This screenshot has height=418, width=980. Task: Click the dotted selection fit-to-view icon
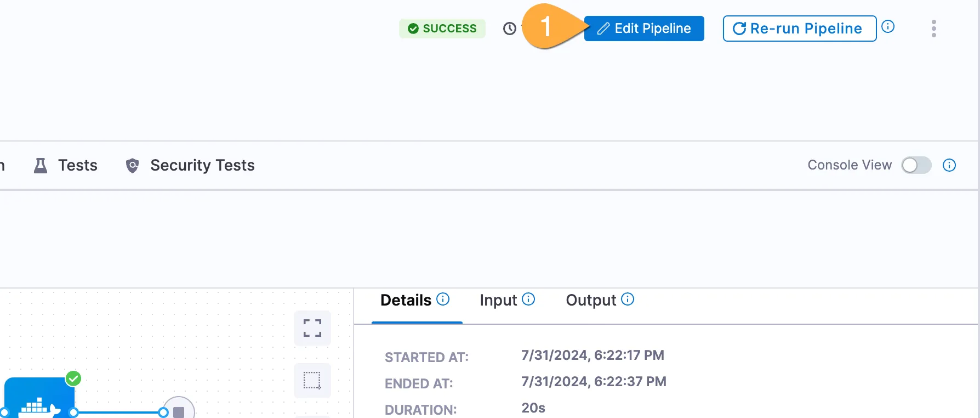[312, 380]
